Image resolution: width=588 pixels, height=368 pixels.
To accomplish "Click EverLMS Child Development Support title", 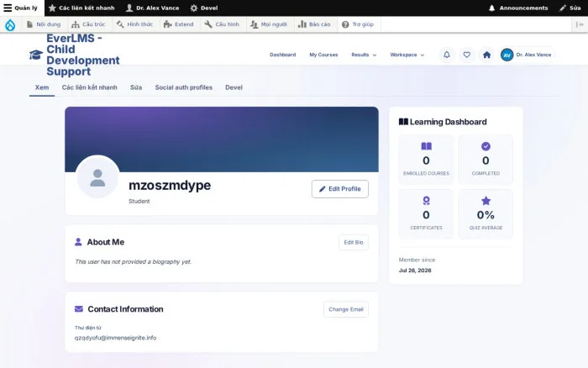I will [83, 55].
